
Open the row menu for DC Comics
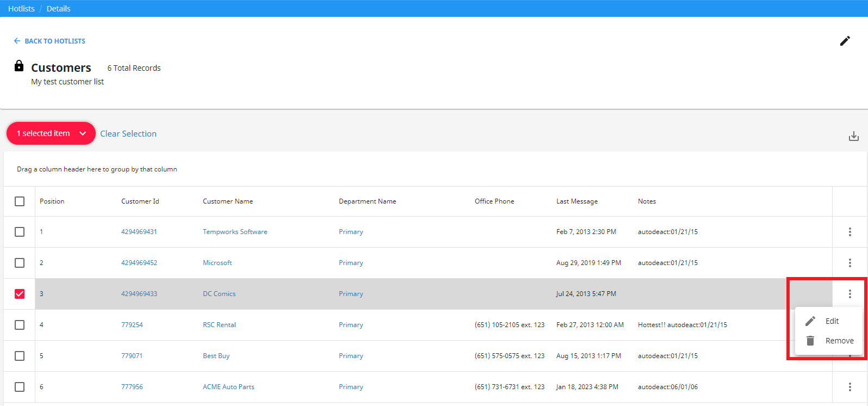[850, 294]
